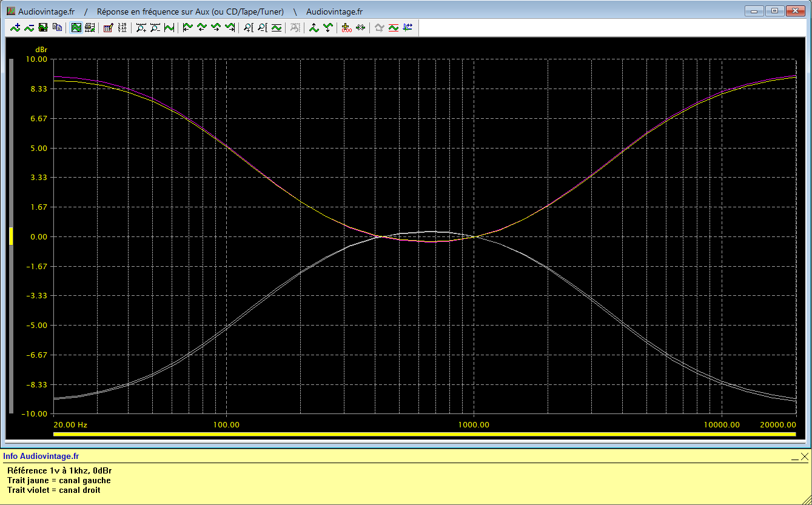Click the horizontal zoom out magnifier icon

coord(155,27)
